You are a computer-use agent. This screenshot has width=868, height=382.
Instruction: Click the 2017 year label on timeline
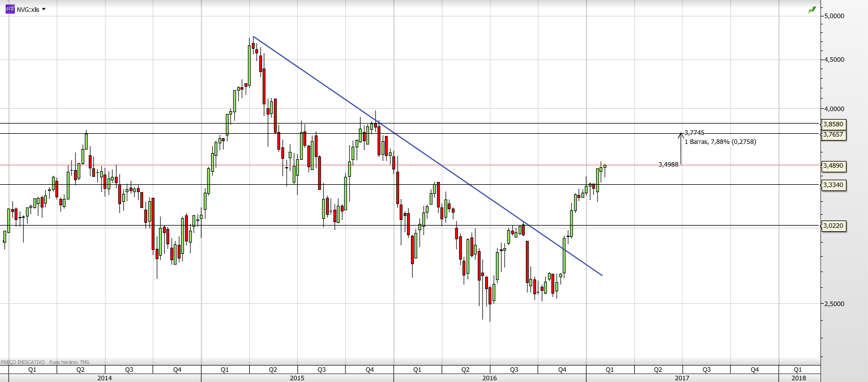click(682, 377)
